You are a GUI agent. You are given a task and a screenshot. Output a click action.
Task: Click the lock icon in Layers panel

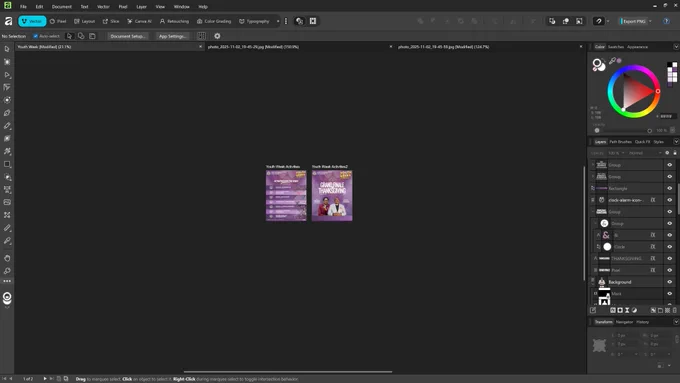click(x=674, y=153)
